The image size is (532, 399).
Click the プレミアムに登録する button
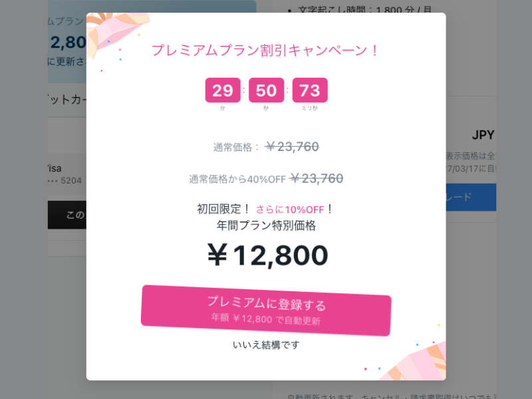pyautogui.click(x=266, y=311)
